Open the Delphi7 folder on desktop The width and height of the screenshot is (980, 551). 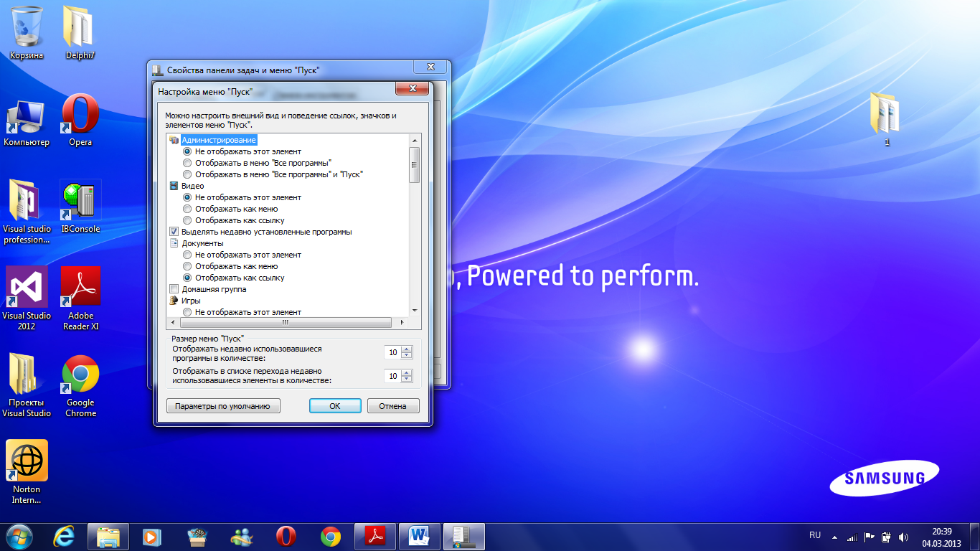[x=80, y=33]
